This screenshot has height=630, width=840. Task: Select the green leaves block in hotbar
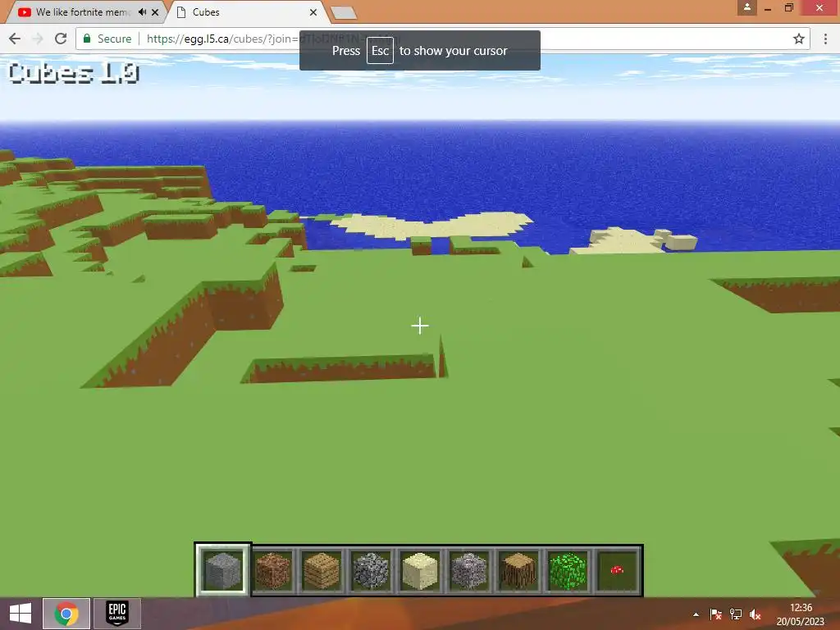pyautogui.click(x=568, y=571)
